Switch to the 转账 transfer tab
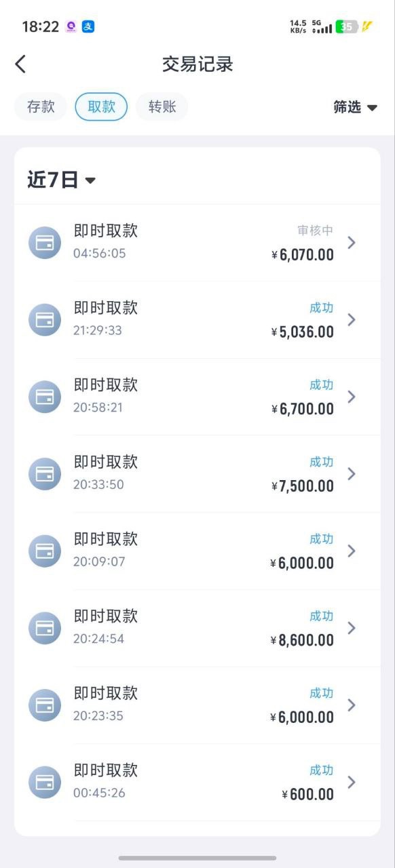 pyautogui.click(x=162, y=106)
